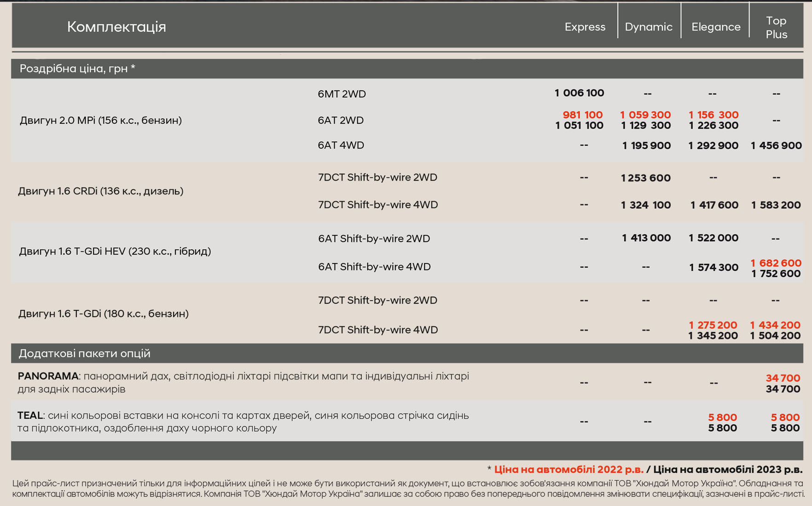Select the Express trim column header
Viewport: 812px width, 506px height.
[585, 27]
